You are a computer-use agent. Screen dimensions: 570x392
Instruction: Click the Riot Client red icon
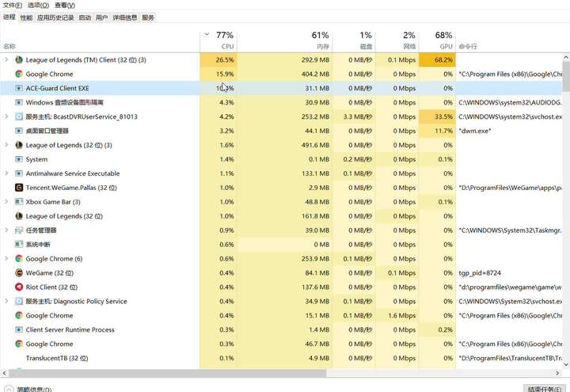(19, 287)
